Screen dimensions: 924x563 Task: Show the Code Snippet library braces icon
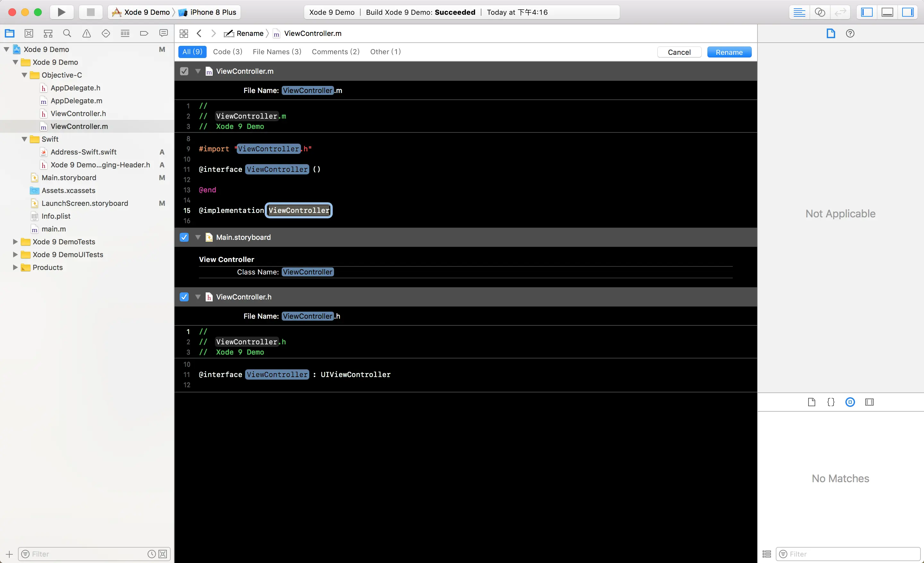point(831,402)
